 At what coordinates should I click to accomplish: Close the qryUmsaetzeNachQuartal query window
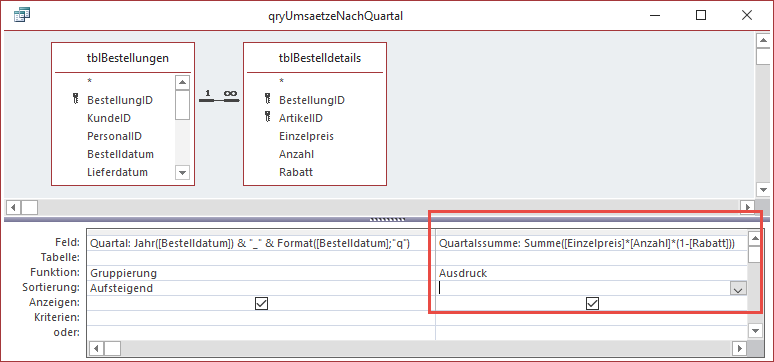click(747, 15)
